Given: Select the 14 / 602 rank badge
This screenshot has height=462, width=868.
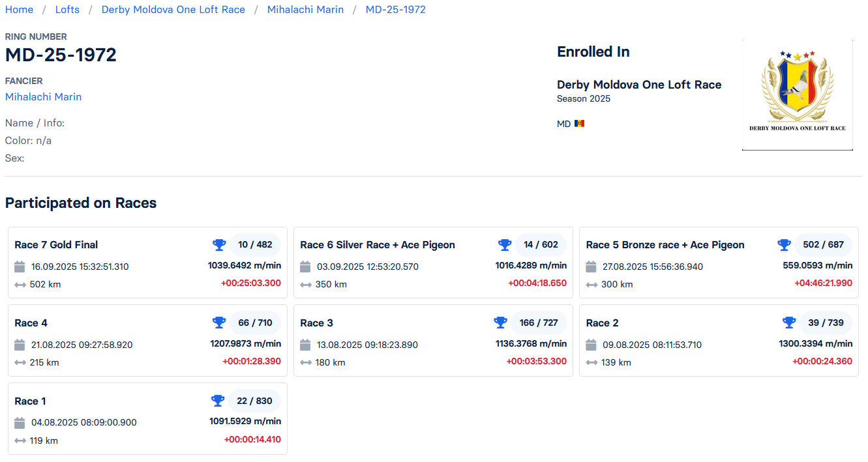Looking at the screenshot, I should click(541, 245).
